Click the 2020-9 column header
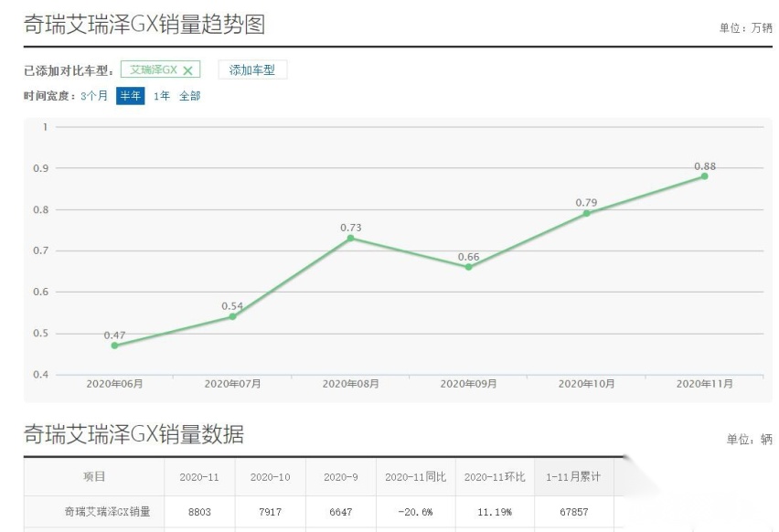779x532 pixels. (341, 477)
